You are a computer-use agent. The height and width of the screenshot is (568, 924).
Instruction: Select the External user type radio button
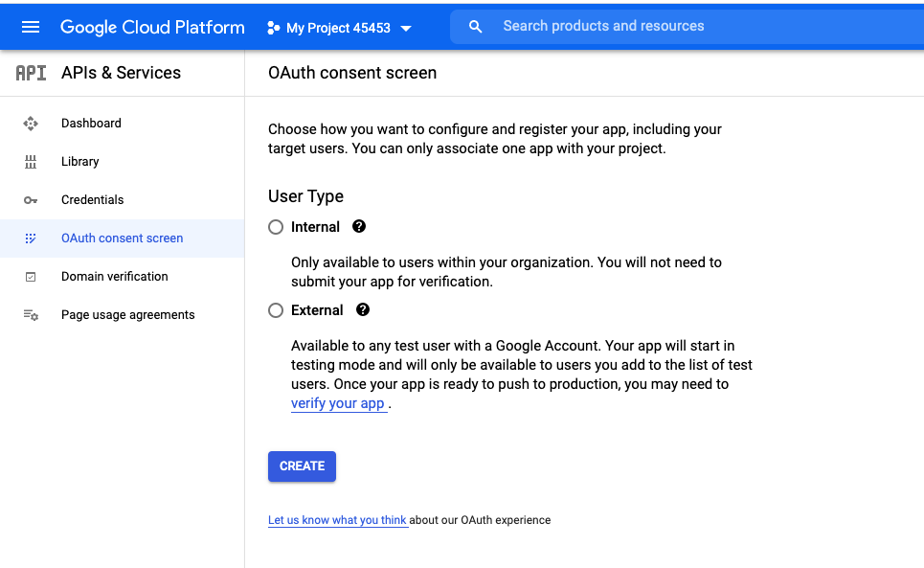pos(276,310)
